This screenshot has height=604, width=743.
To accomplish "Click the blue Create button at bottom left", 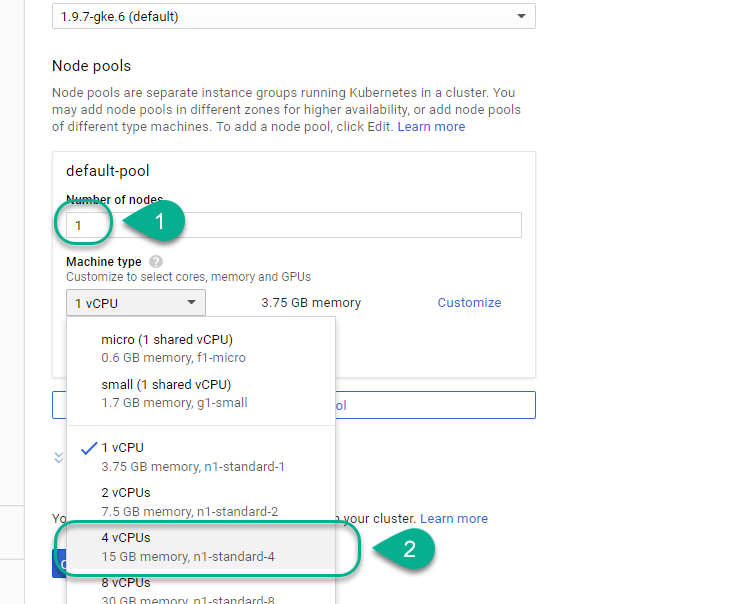I will click(x=59, y=564).
